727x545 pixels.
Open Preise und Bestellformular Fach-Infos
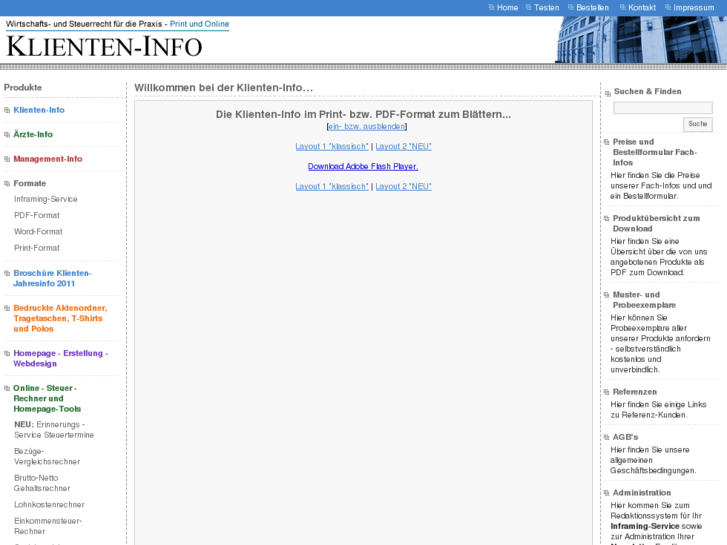point(655,152)
